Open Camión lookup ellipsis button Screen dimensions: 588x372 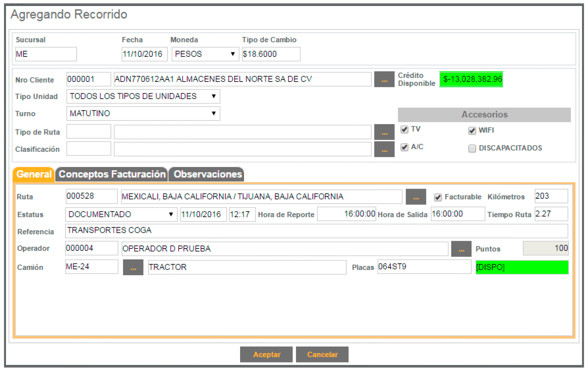(x=133, y=267)
